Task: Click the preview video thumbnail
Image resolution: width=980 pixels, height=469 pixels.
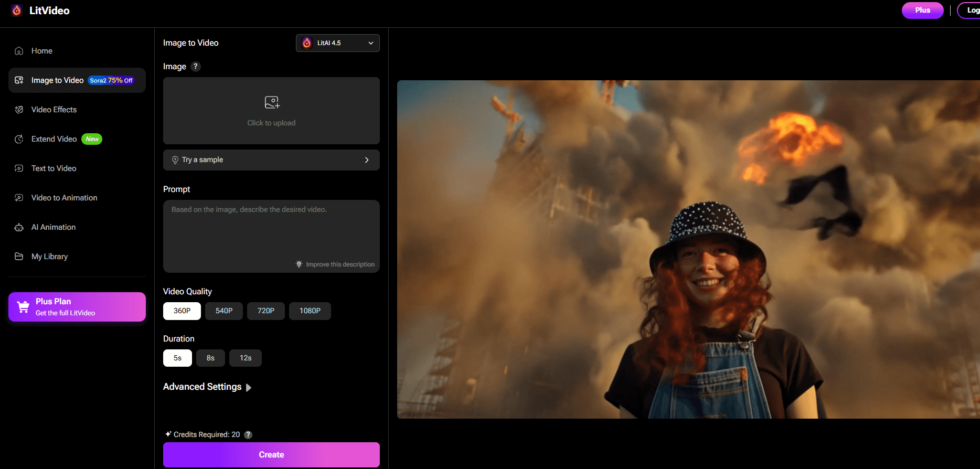Action: [688, 249]
